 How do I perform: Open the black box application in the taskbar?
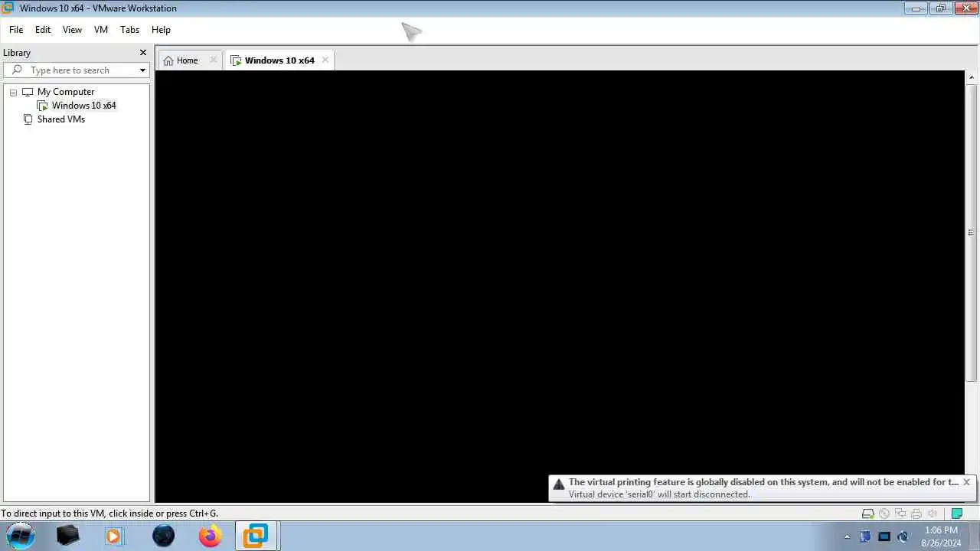point(68,536)
